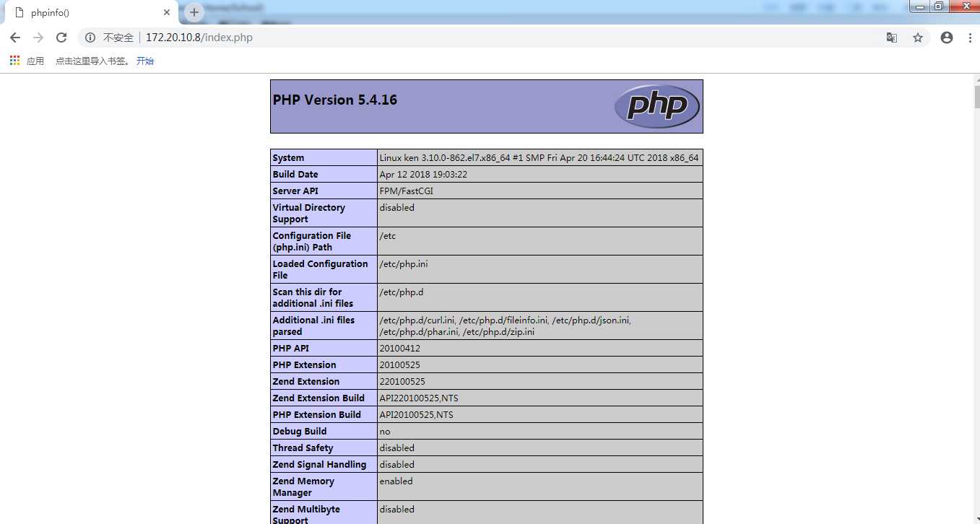Click the Thread Safety row label
This screenshot has height=524, width=980.
point(303,448)
